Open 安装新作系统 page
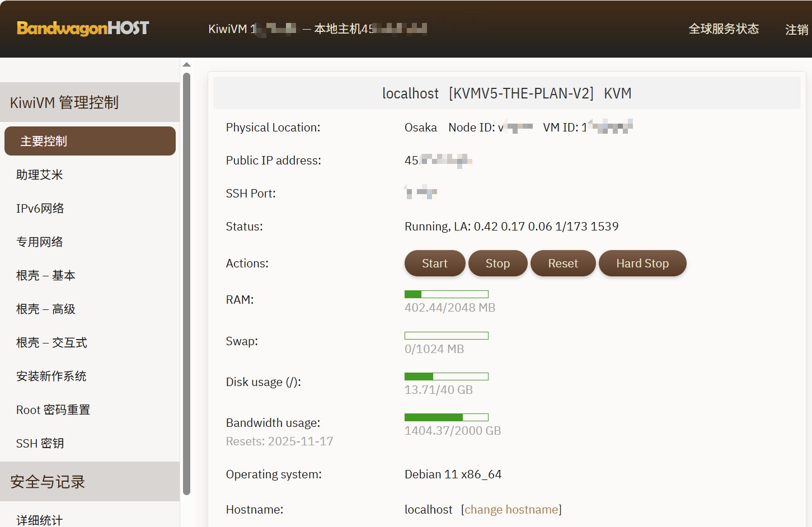Image resolution: width=812 pixels, height=527 pixels. [x=51, y=376]
